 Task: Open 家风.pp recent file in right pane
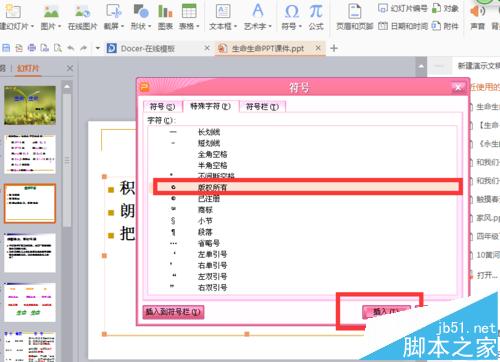point(488,218)
